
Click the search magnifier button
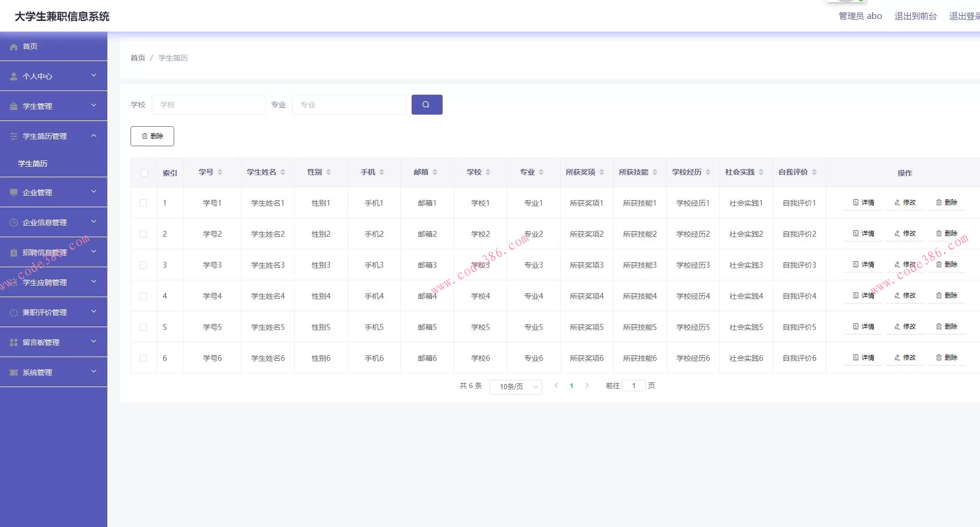point(426,105)
